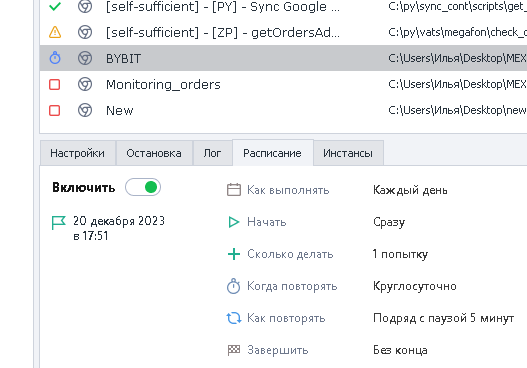Click the repeat arrows icon beside Как повторять
Image resolution: width=527 pixels, height=368 pixels.
(234, 318)
